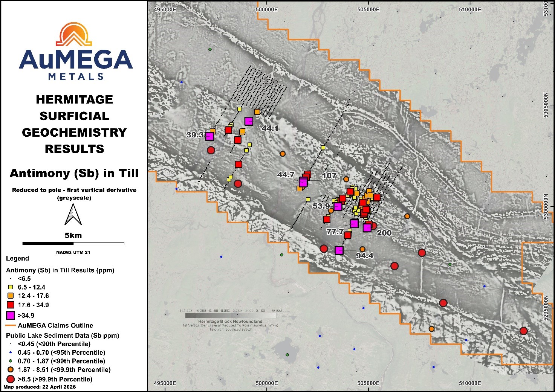Screen dimensions: 555x392
Task: Select the orange 1.87 - 8.51 legend circle
Action: (11, 370)
